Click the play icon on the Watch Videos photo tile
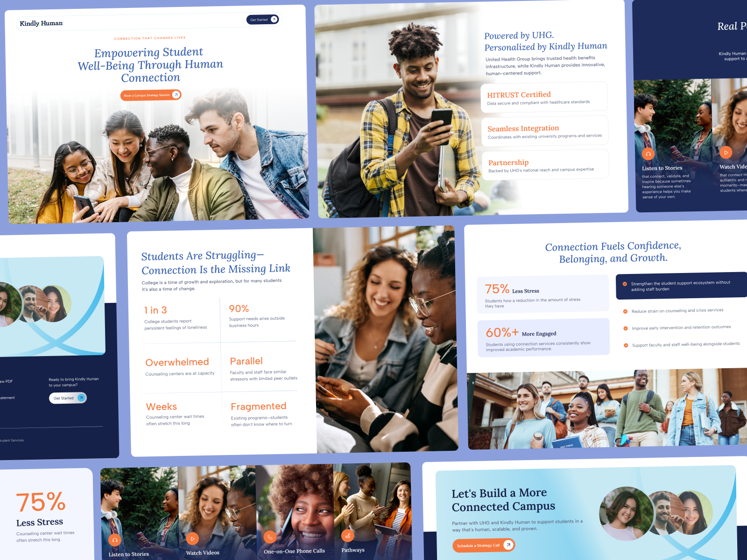The height and width of the screenshot is (560, 747). coord(192,539)
